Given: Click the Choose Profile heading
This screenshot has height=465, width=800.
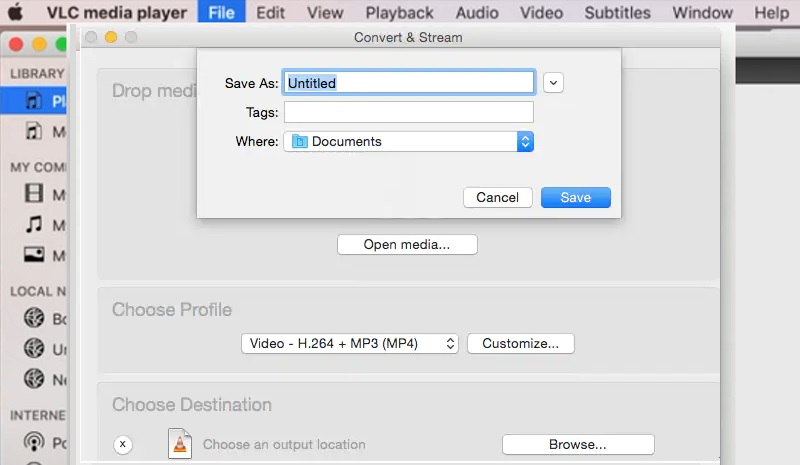Looking at the screenshot, I should click(172, 310).
